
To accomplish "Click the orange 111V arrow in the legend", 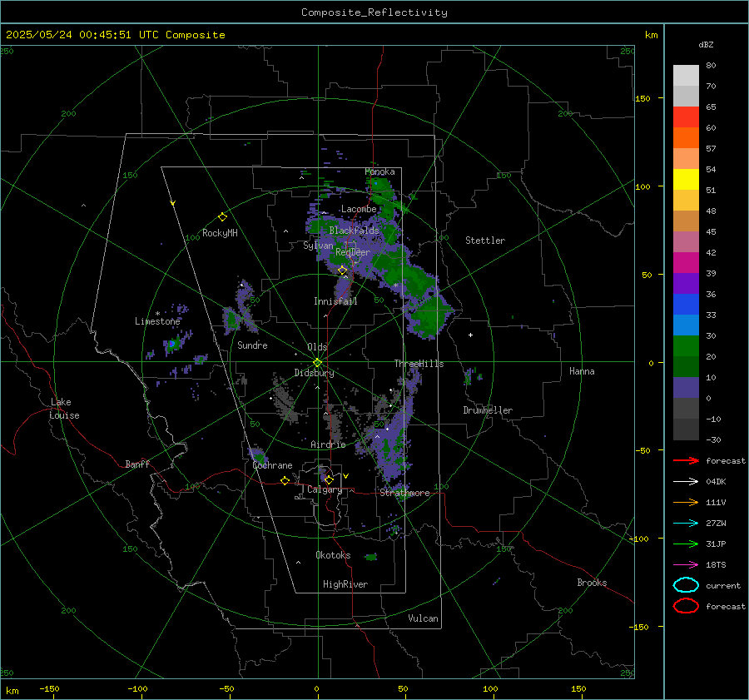I will click(x=686, y=502).
